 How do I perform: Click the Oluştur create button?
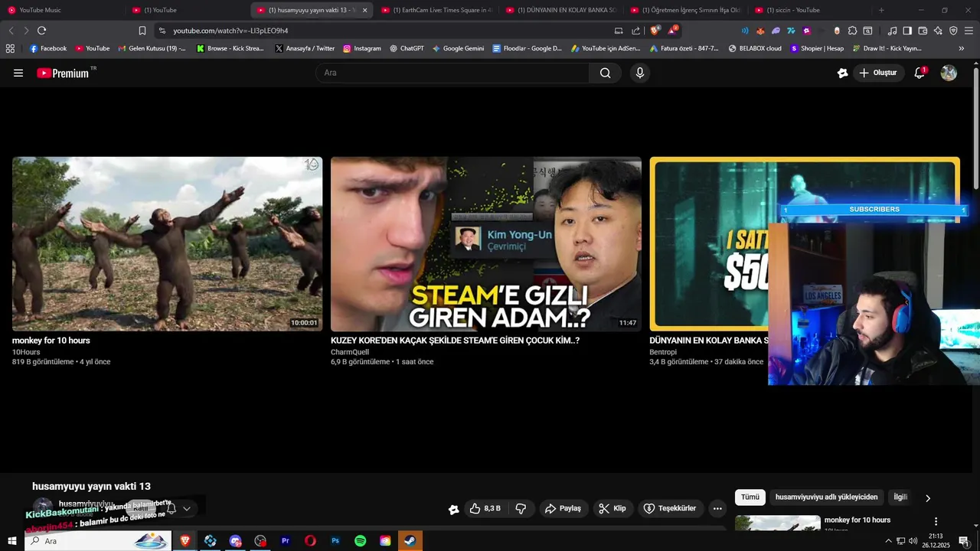pyautogui.click(x=879, y=73)
